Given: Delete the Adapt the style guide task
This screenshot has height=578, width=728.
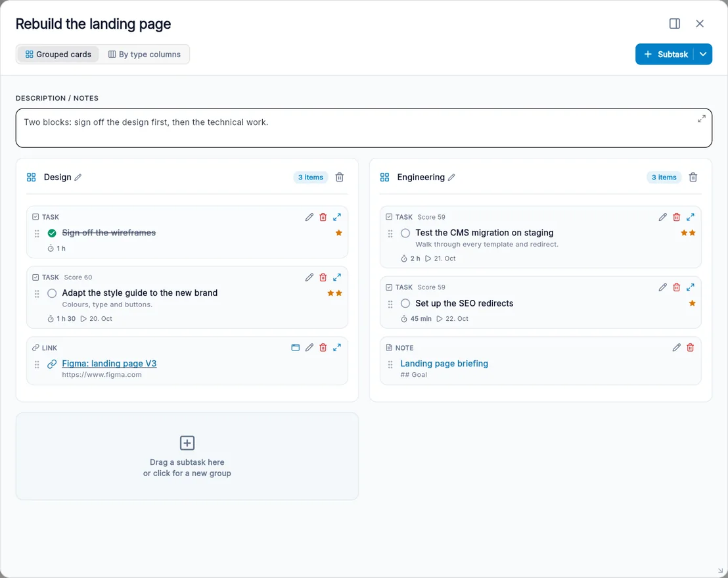Looking at the screenshot, I should 323,277.
